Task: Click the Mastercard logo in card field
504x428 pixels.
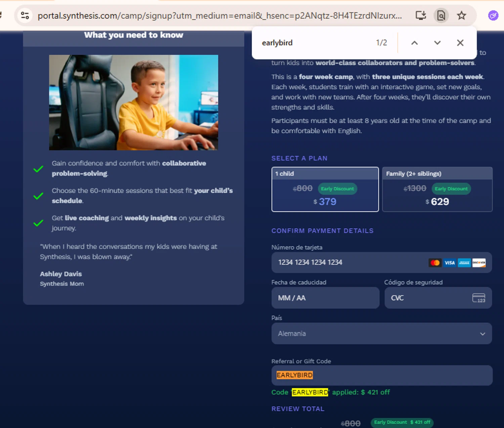Action: (x=435, y=263)
